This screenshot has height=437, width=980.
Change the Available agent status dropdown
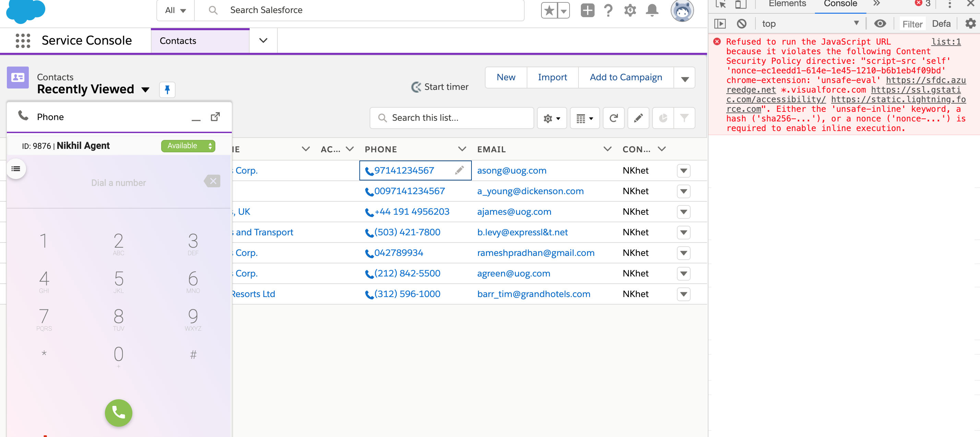[x=188, y=146]
